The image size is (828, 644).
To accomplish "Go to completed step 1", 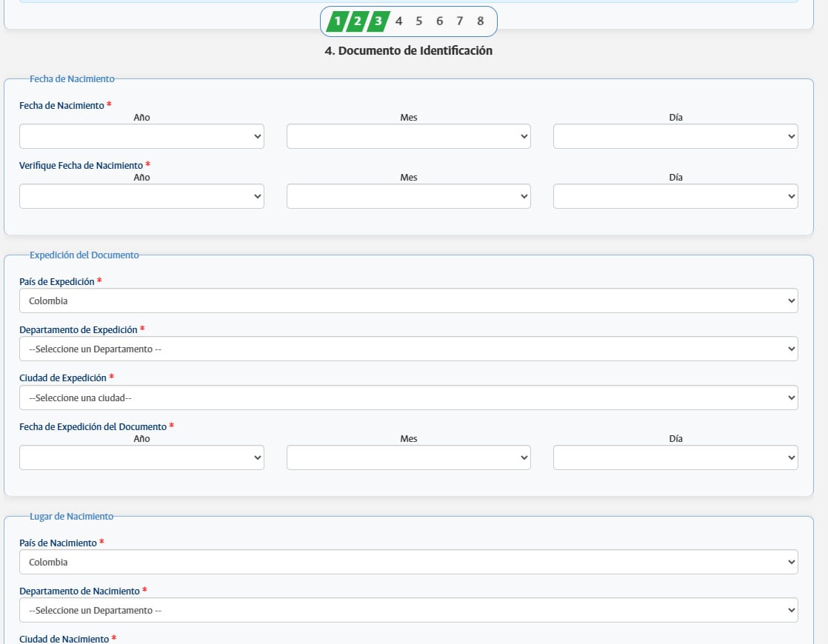I will (337, 21).
